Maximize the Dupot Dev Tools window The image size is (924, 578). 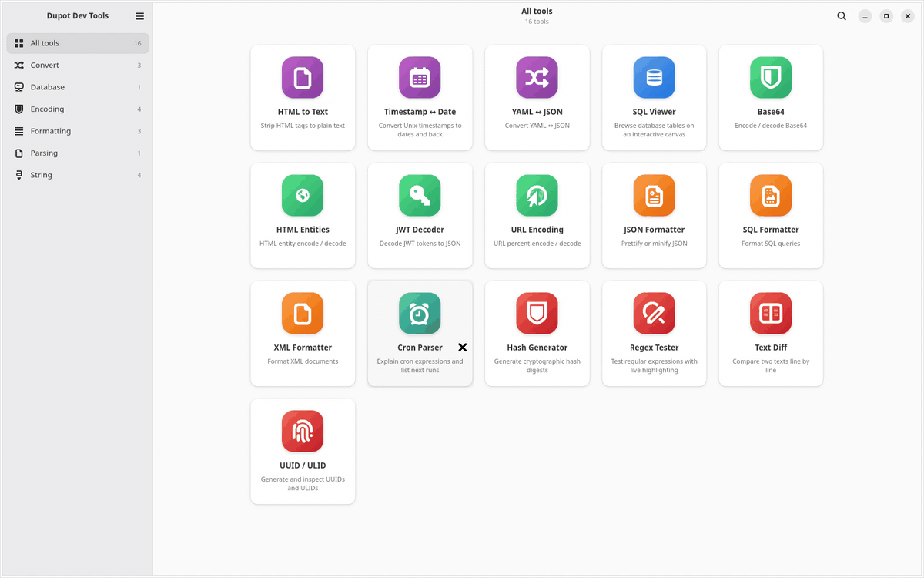pos(886,16)
